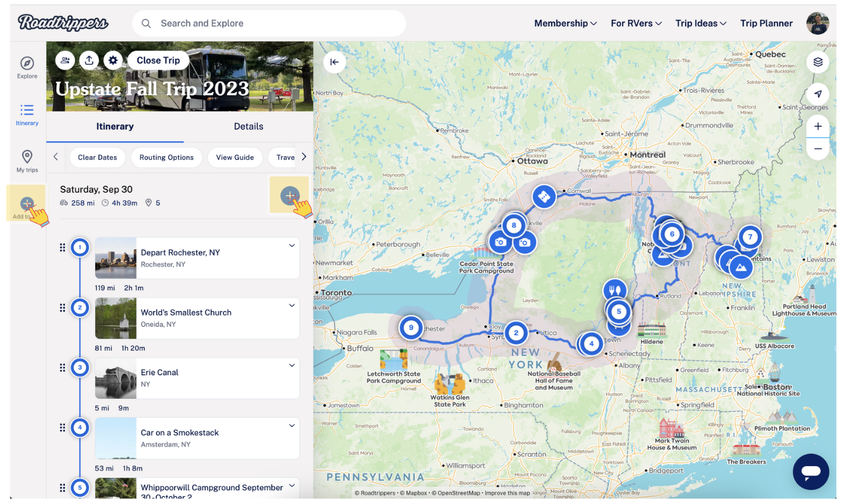Zoom out on the map

[x=817, y=149]
